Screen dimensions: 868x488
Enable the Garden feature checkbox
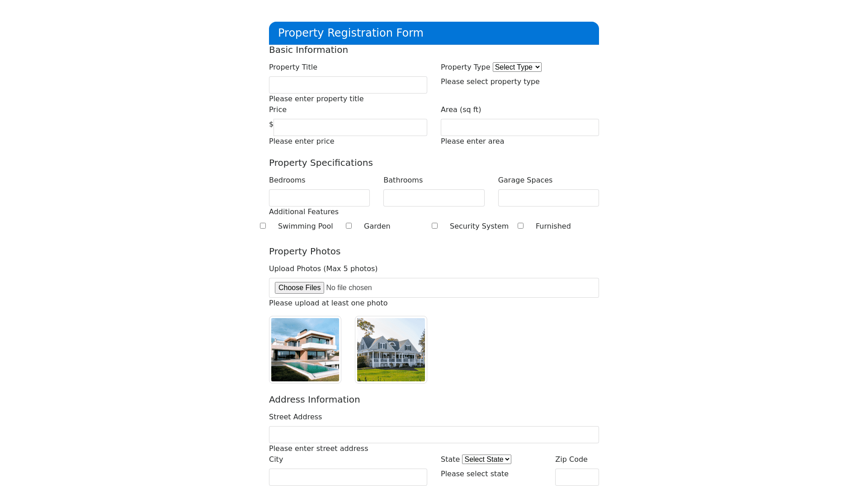coord(349,225)
